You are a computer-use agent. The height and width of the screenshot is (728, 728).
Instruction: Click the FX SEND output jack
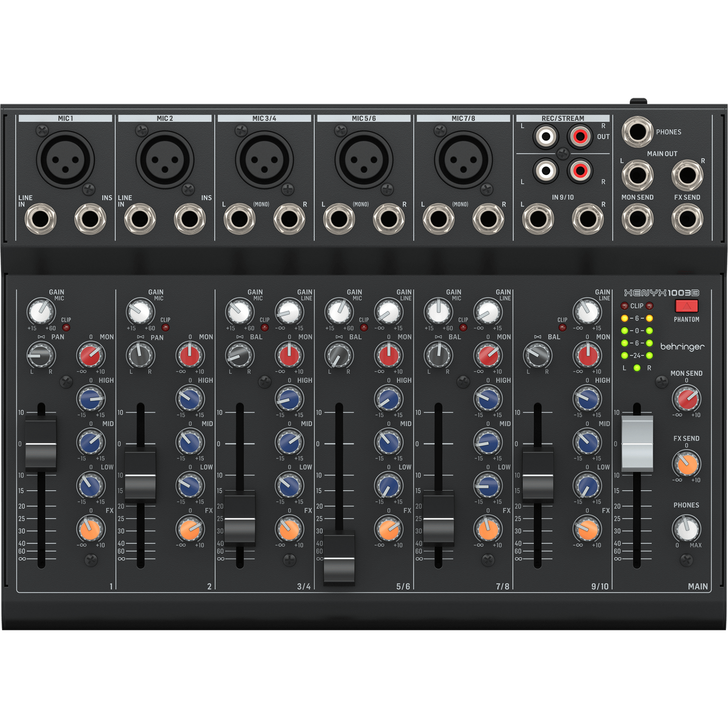tap(687, 219)
